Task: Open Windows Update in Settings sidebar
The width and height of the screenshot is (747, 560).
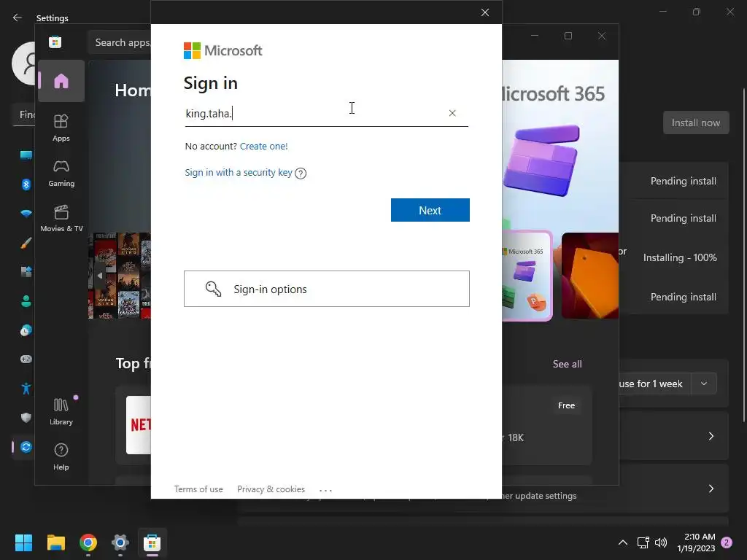Action: tap(26, 447)
